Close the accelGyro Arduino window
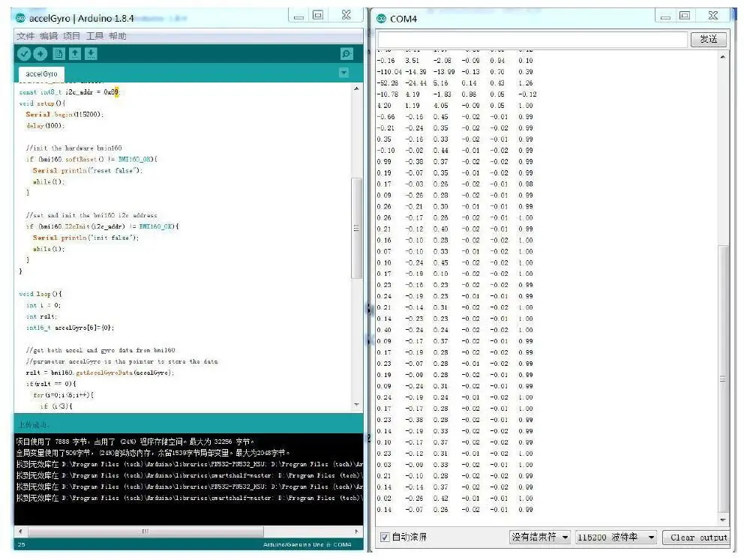The image size is (744, 560). tap(346, 15)
